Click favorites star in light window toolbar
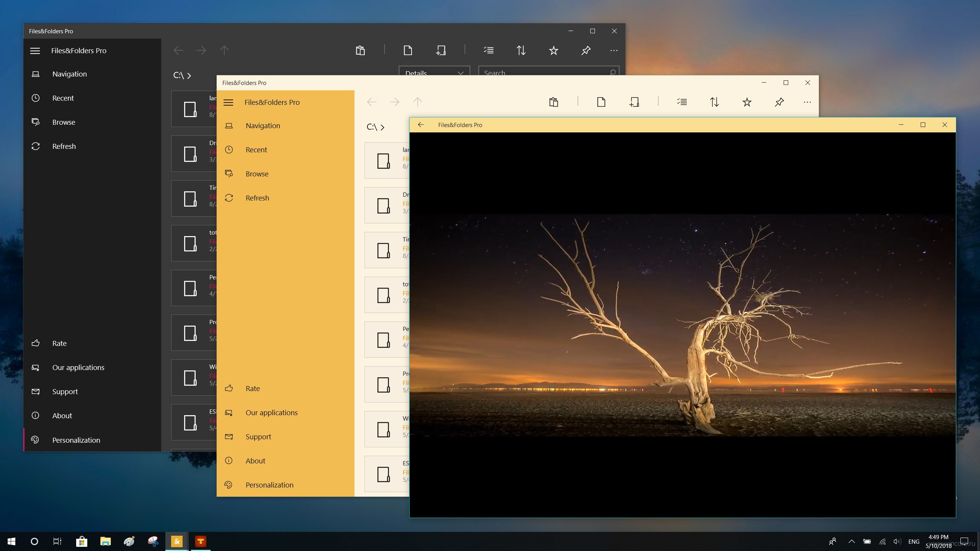The width and height of the screenshot is (980, 551). click(x=747, y=102)
